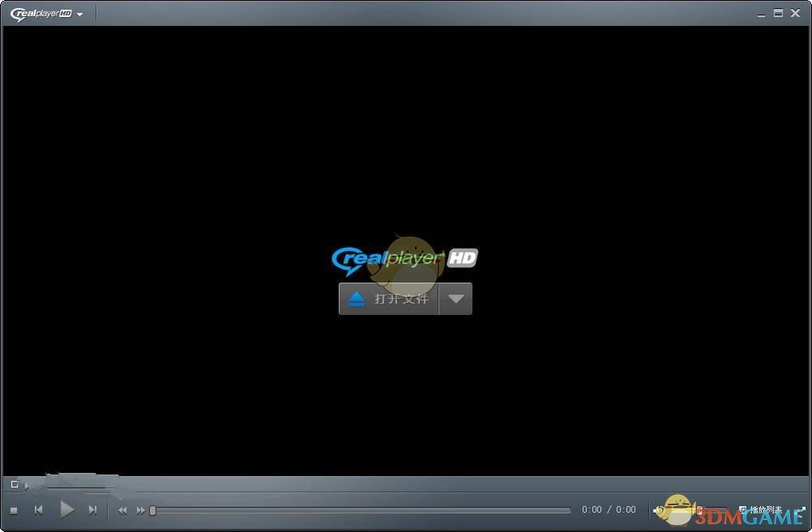The width and height of the screenshot is (812, 532).
Task: Click the 0:00 / 0:00 time display
Action: [x=608, y=509]
